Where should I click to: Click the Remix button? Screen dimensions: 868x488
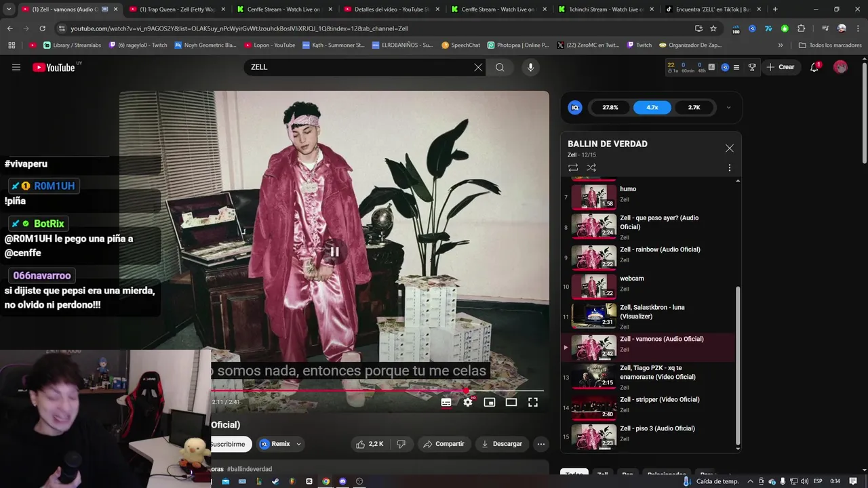275,444
